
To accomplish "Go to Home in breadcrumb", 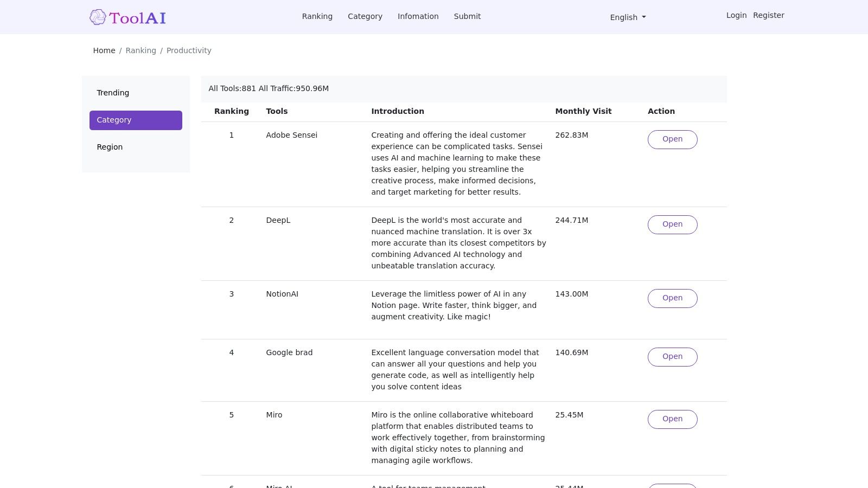I will [104, 50].
